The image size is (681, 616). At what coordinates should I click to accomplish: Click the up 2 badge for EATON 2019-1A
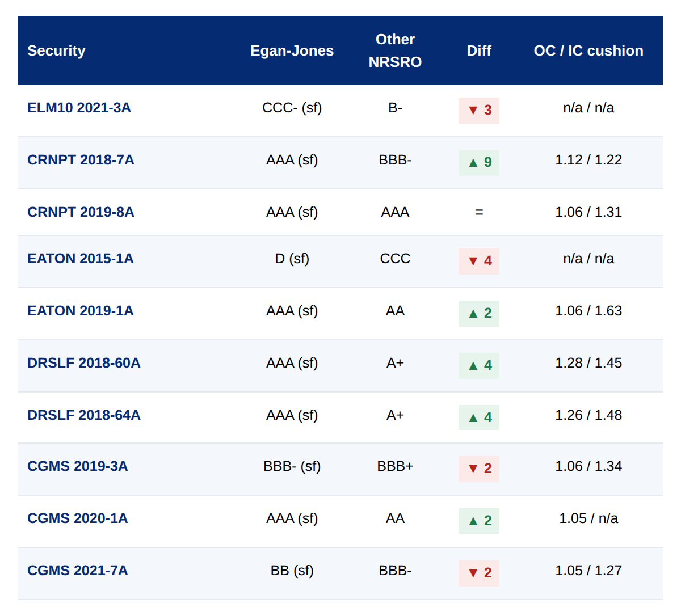pyautogui.click(x=479, y=313)
